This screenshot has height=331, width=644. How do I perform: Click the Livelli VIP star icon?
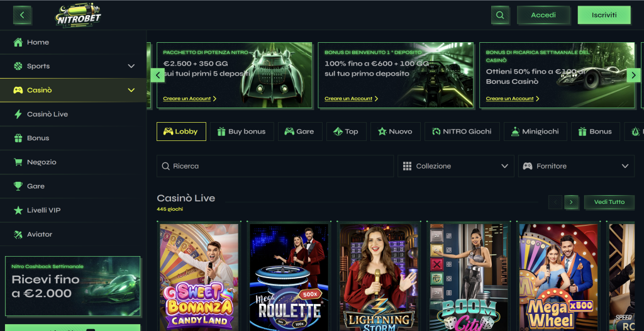18,210
